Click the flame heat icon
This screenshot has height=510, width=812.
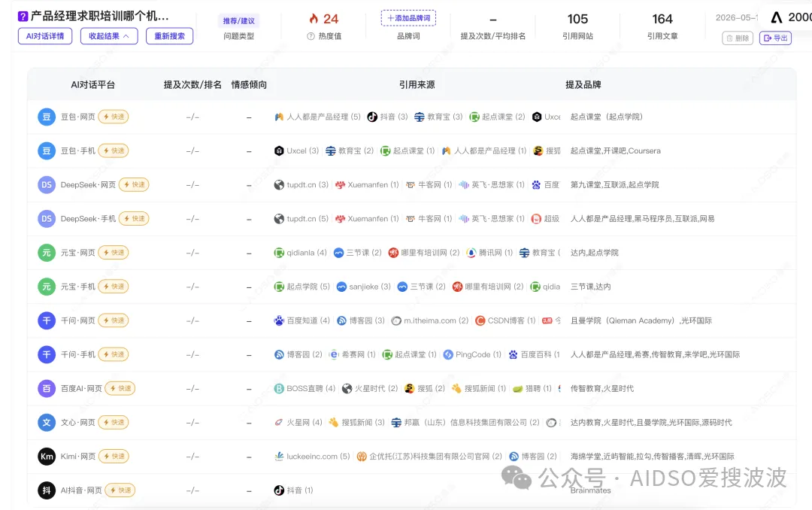[x=314, y=19]
